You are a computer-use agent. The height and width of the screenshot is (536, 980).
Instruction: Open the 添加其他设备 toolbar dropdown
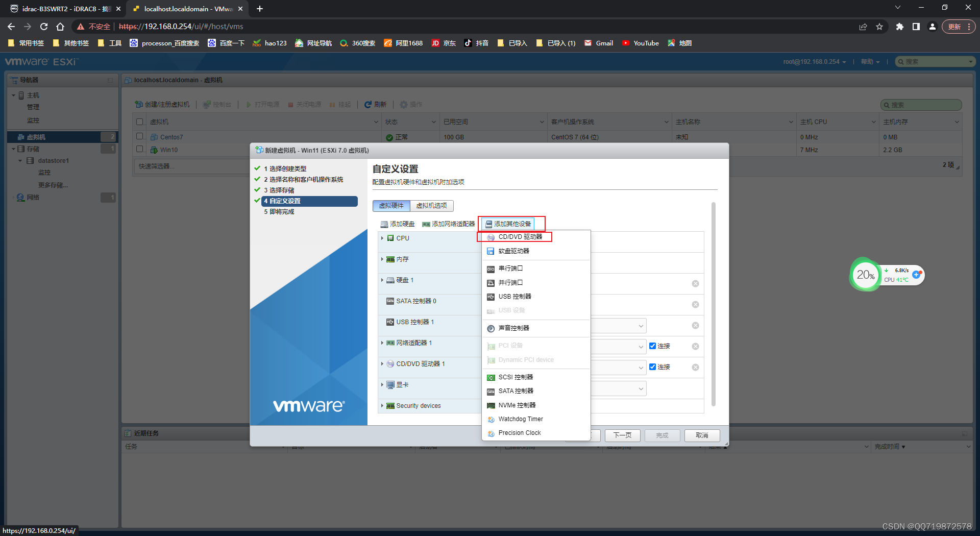point(508,224)
